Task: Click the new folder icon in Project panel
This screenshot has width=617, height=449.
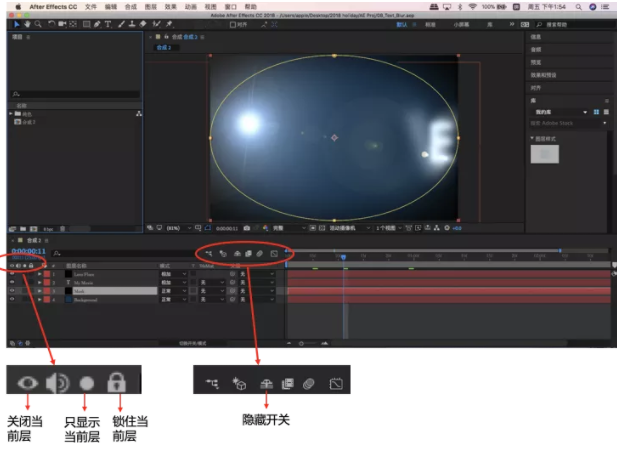Action: (x=23, y=229)
